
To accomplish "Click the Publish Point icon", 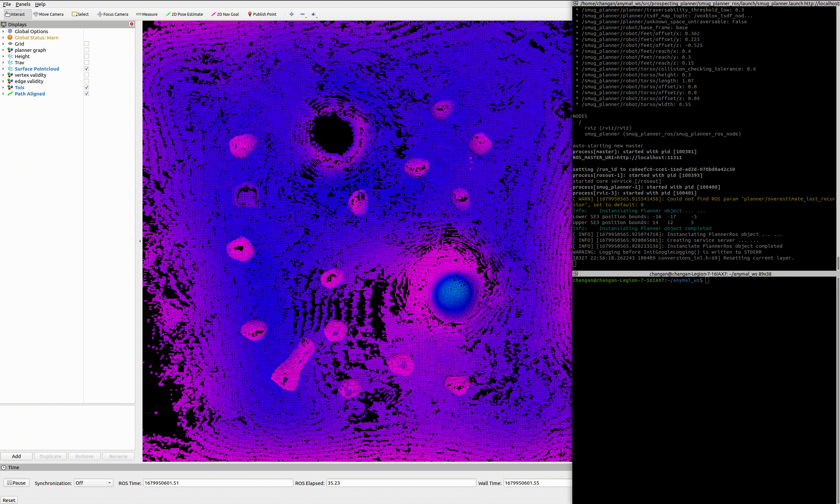I will click(x=249, y=14).
